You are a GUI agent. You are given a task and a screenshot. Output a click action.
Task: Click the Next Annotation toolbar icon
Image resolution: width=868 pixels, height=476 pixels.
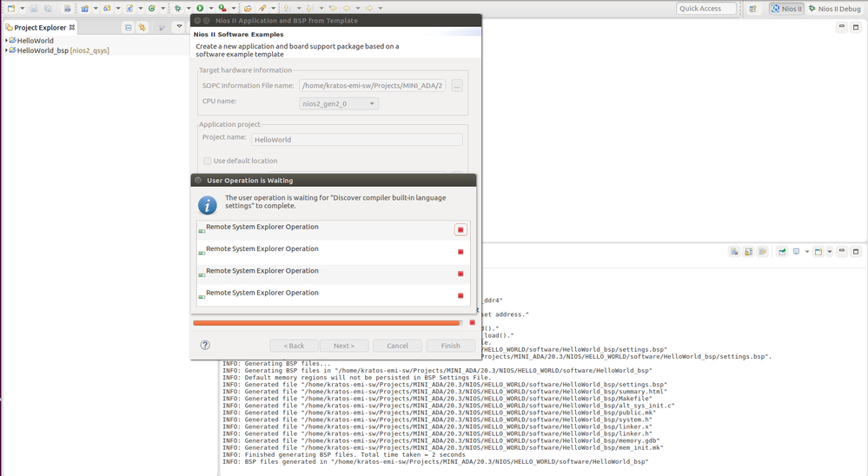tap(287, 9)
